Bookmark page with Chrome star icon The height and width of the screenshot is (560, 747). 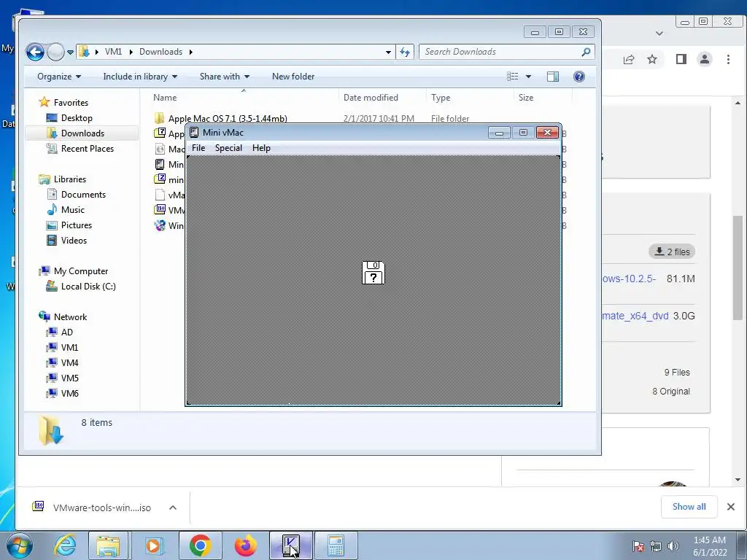(652, 59)
